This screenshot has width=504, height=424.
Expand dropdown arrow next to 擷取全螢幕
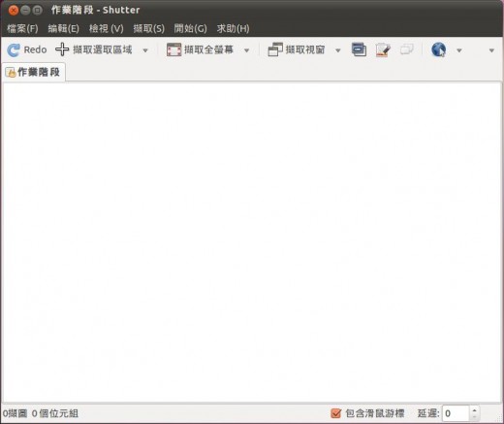coord(246,50)
